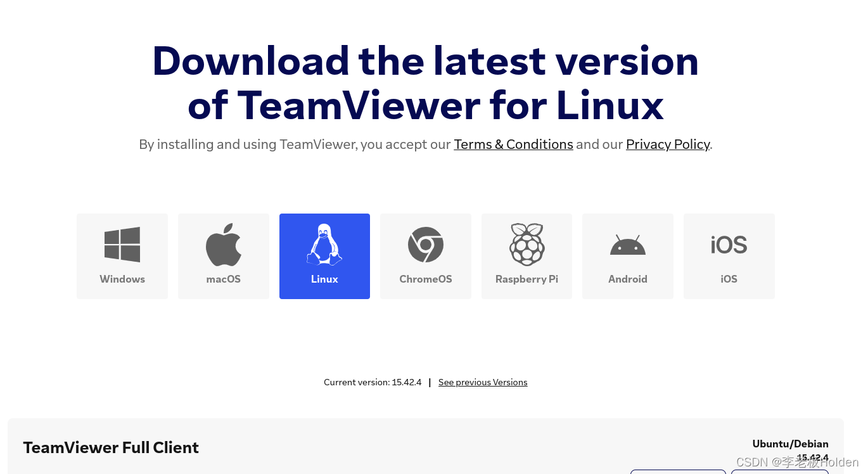Select the highlighted Linux tile
This screenshot has height=474, width=868.
324,256
